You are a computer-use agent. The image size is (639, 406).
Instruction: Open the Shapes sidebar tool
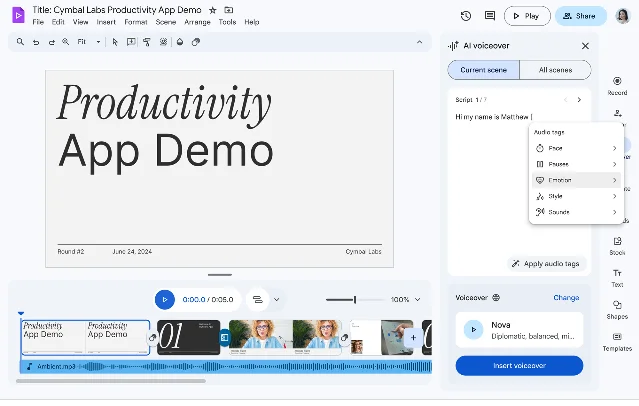tap(617, 310)
